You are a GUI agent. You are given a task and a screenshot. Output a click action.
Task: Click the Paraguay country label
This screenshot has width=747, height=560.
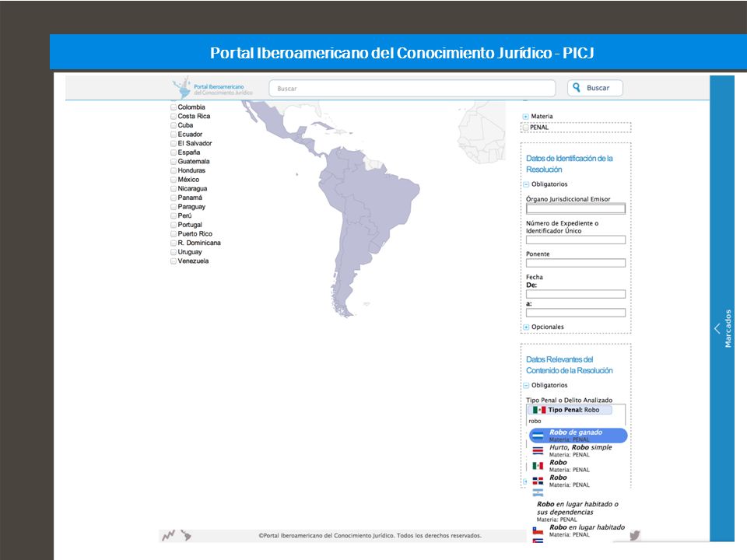pyautogui.click(x=191, y=207)
